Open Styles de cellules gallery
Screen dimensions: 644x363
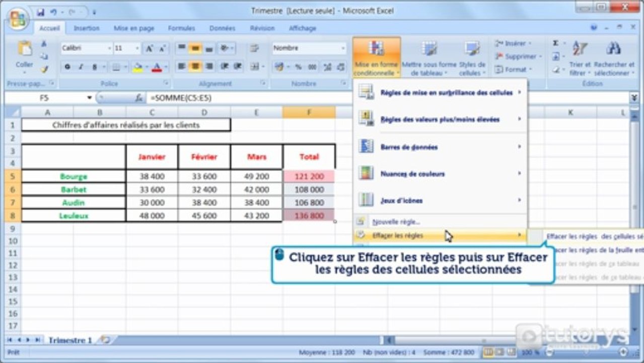(472, 58)
